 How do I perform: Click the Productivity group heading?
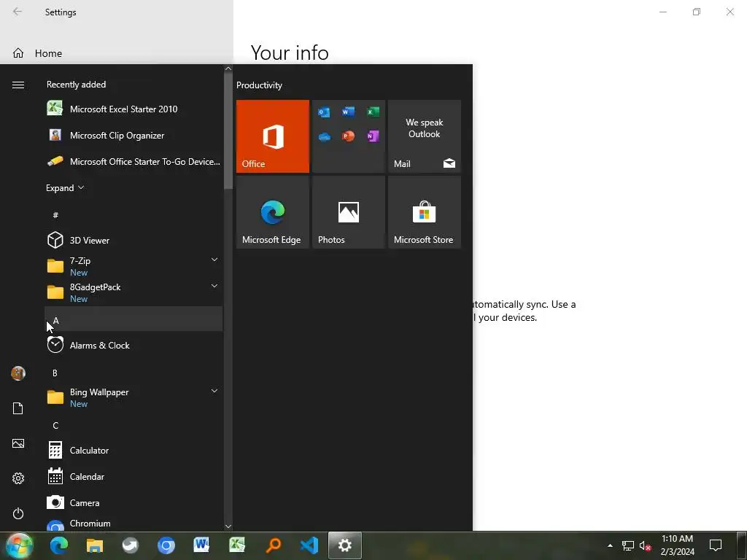tap(259, 85)
